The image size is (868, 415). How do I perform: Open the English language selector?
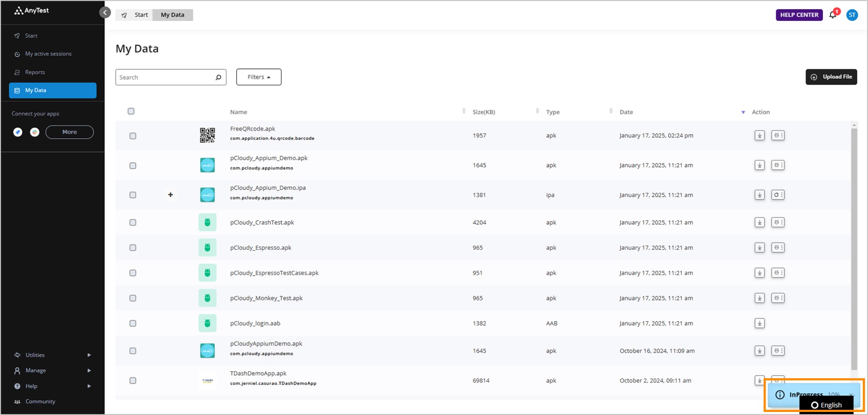coord(826,405)
